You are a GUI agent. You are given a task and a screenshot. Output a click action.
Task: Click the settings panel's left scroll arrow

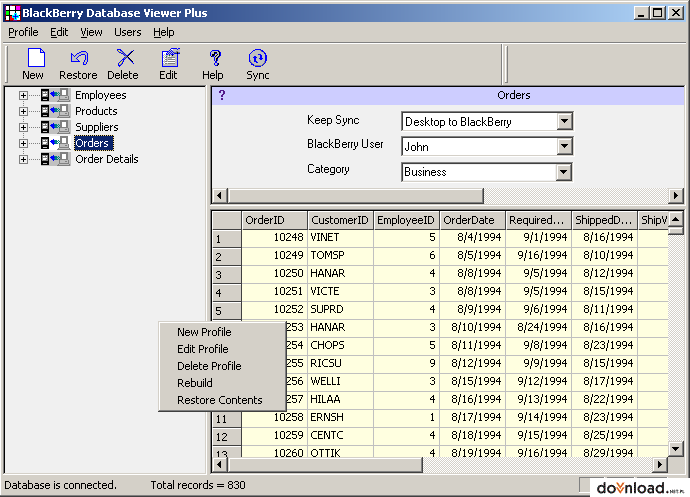[x=220, y=195]
